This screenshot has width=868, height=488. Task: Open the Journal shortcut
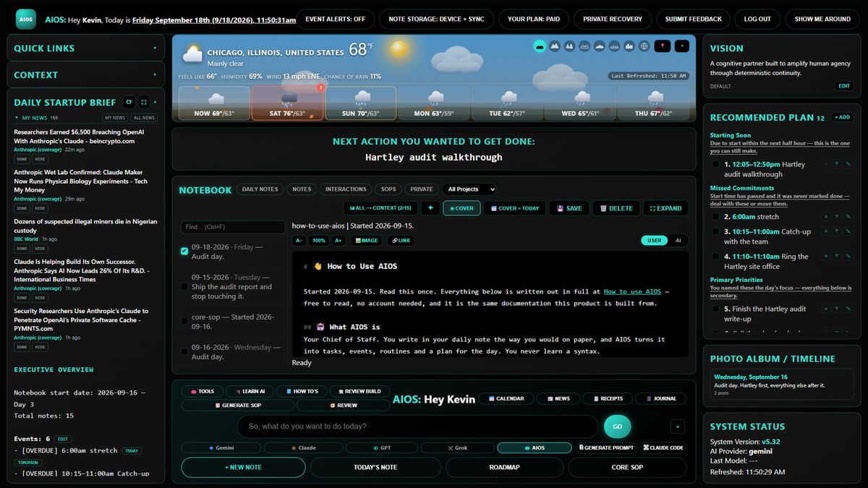[x=660, y=398]
